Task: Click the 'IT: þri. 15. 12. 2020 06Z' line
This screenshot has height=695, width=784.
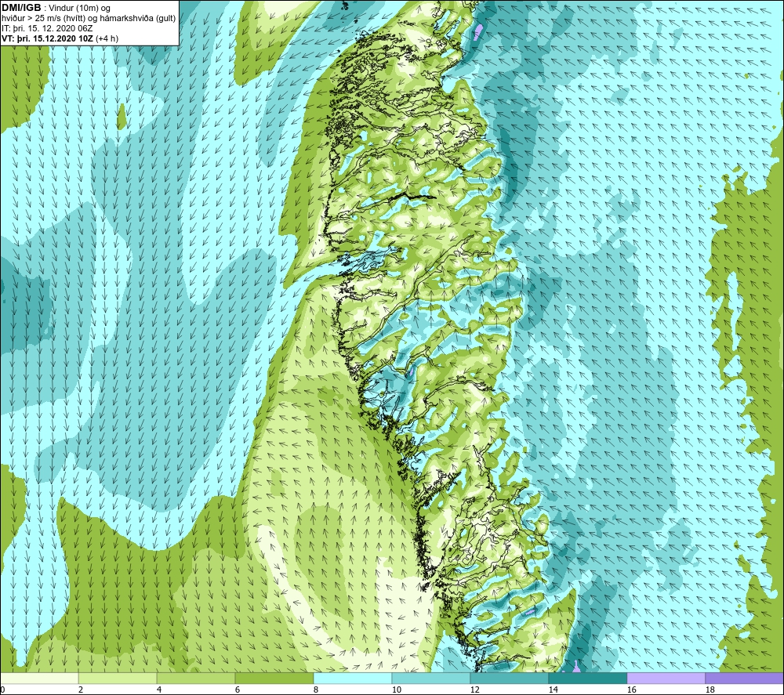Action: (47, 28)
